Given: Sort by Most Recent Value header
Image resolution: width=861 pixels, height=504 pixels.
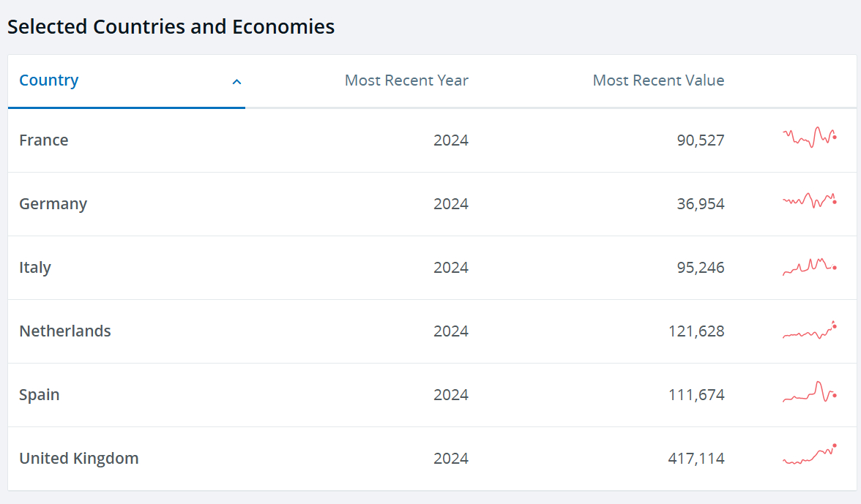Looking at the screenshot, I should point(658,80).
